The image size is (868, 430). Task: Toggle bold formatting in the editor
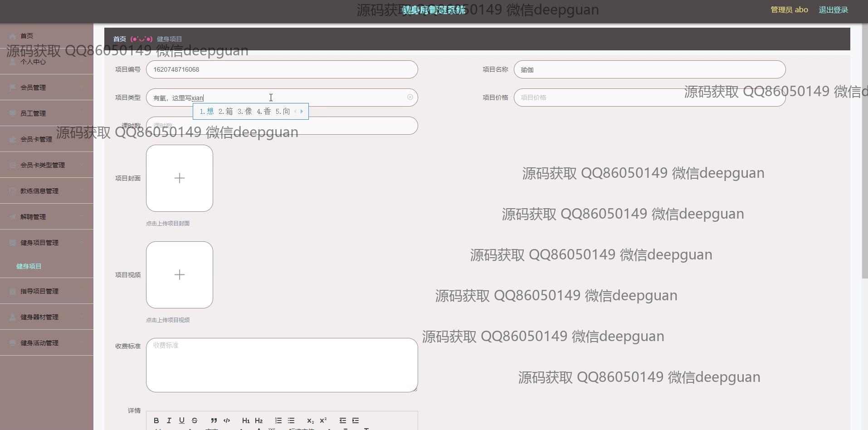tap(156, 420)
